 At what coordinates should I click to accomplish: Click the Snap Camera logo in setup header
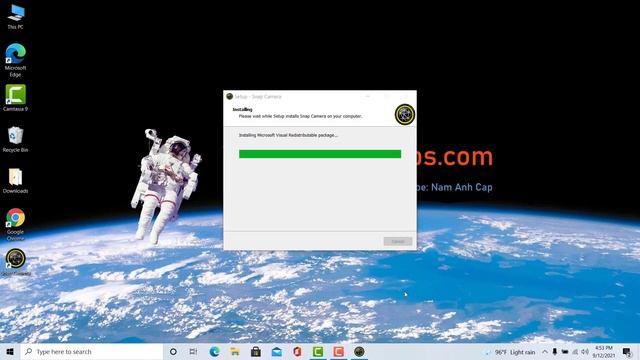405,114
